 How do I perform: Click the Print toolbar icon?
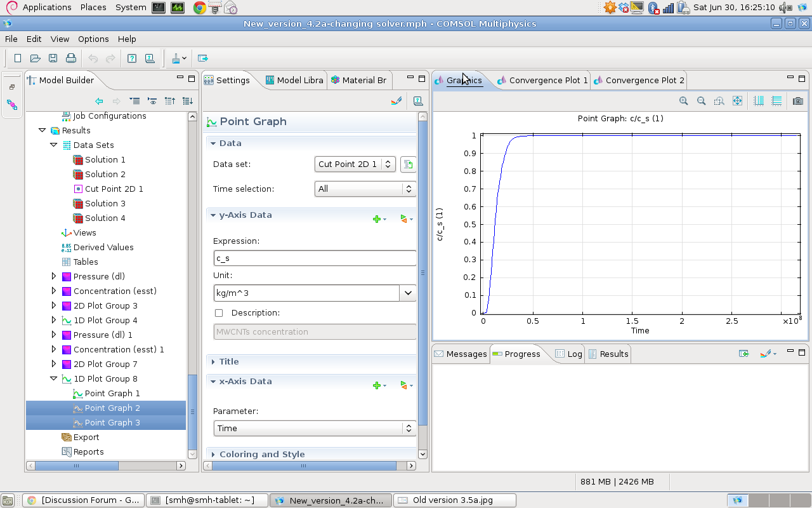(71, 58)
